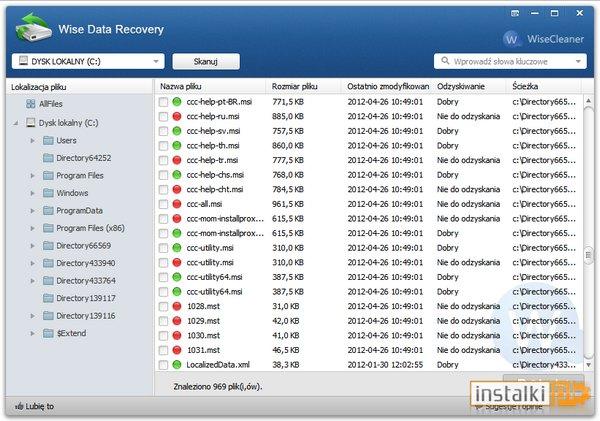This screenshot has height=421, width=600.
Task: Open the search keywords dropdown arrow
Action: (x=578, y=61)
